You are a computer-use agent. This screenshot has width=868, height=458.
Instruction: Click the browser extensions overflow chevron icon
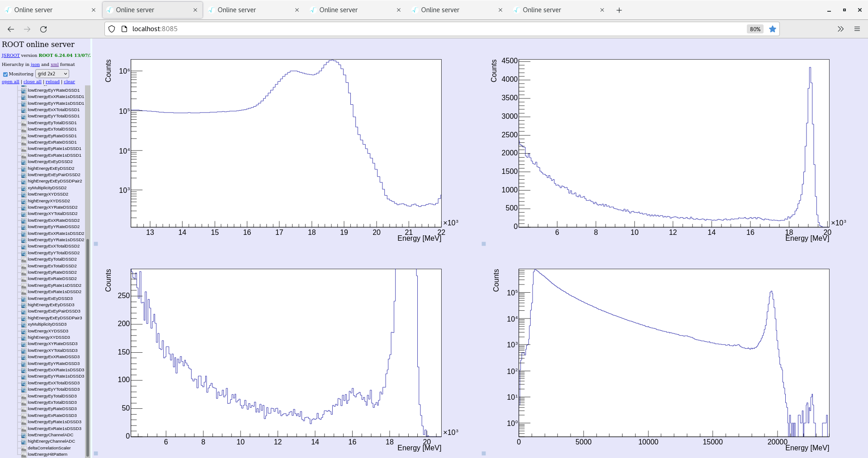pyautogui.click(x=840, y=29)
